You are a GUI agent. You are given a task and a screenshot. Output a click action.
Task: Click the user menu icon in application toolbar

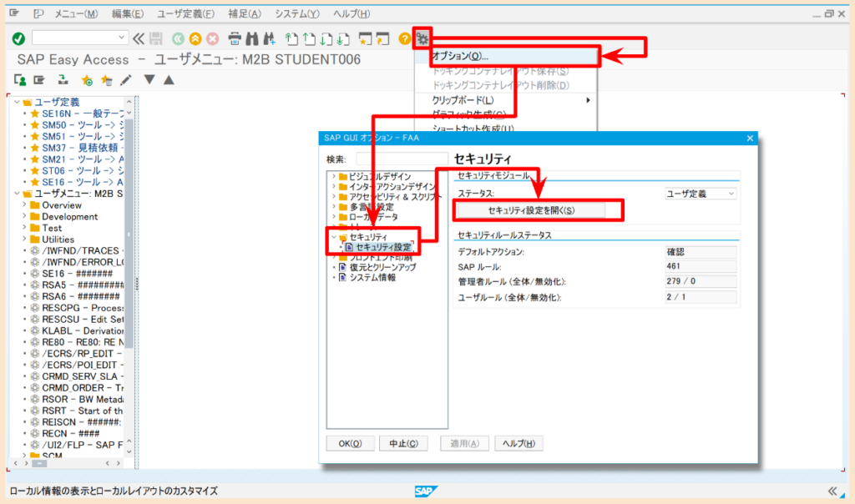pos(20,80)
